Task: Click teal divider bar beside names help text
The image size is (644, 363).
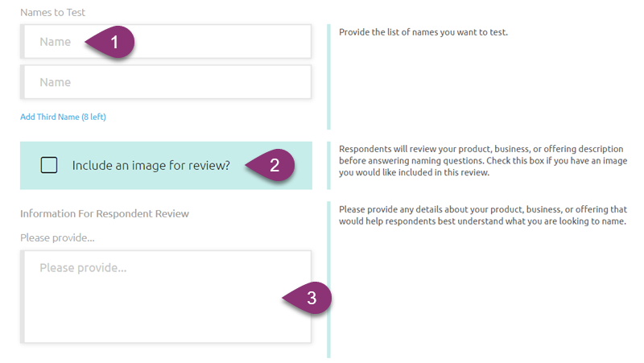Action: [x=328, y=76]
